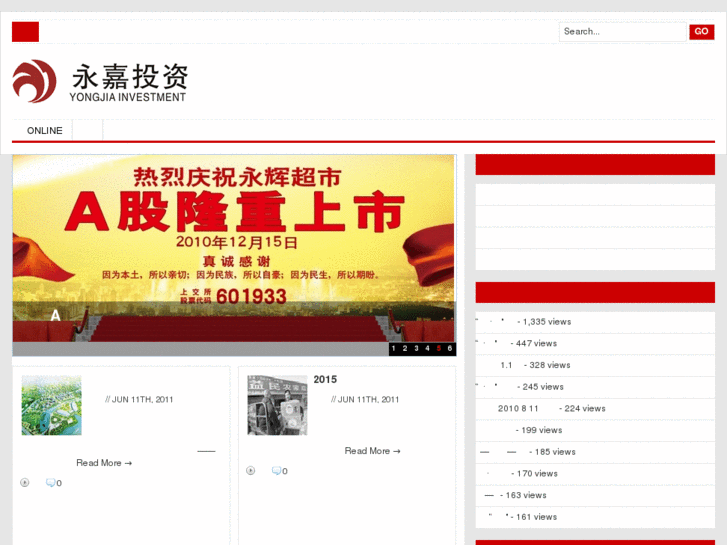Open the aerial park thumbnail of first post
Image resolution: width=727 pixels, height=545 pixels.
pyautogui.click(x=51, y=405)
